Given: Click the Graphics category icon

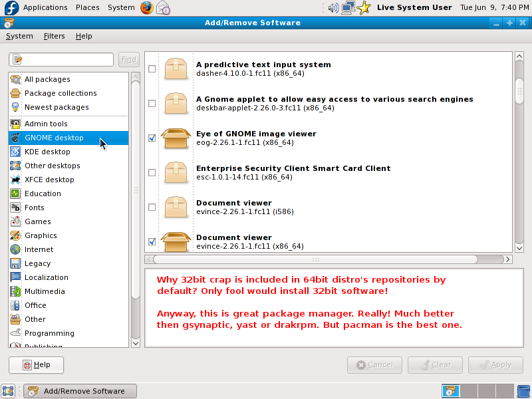Looking at the screenshot, I should 15,235.
